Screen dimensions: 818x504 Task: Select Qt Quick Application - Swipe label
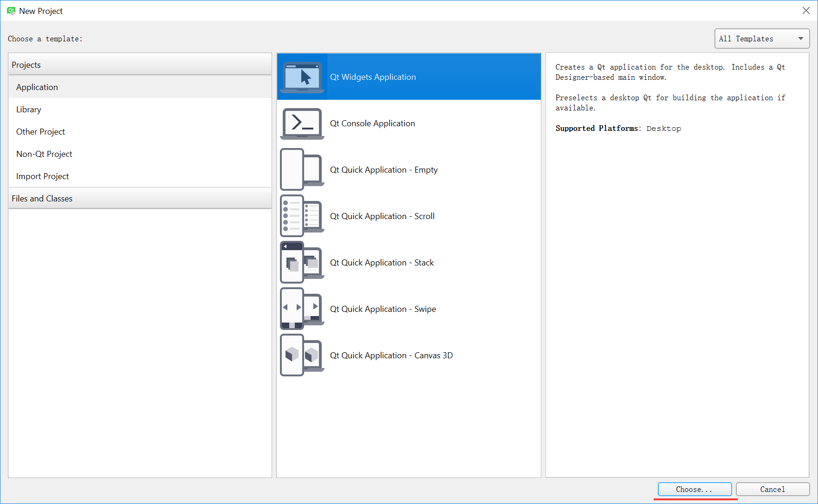click(x=383, y=309)
